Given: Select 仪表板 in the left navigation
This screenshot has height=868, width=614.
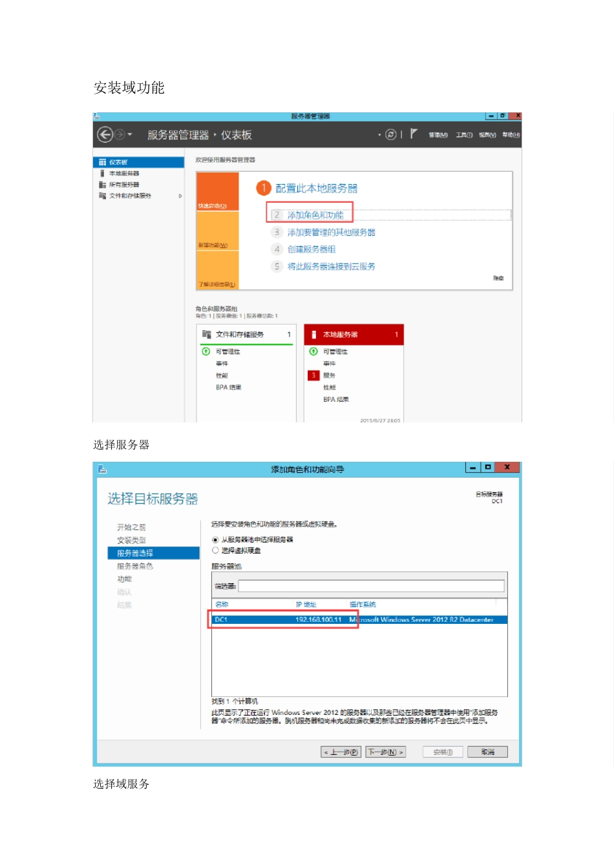Looking at the screenshot, I should point(138,162).
